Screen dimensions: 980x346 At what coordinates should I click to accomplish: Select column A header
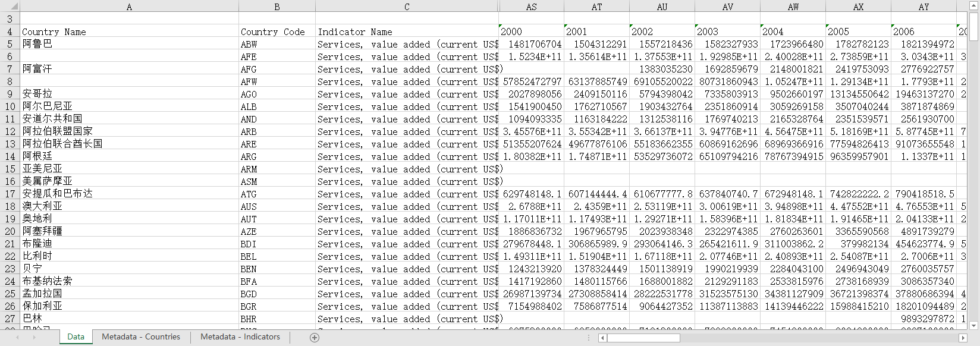129,7
